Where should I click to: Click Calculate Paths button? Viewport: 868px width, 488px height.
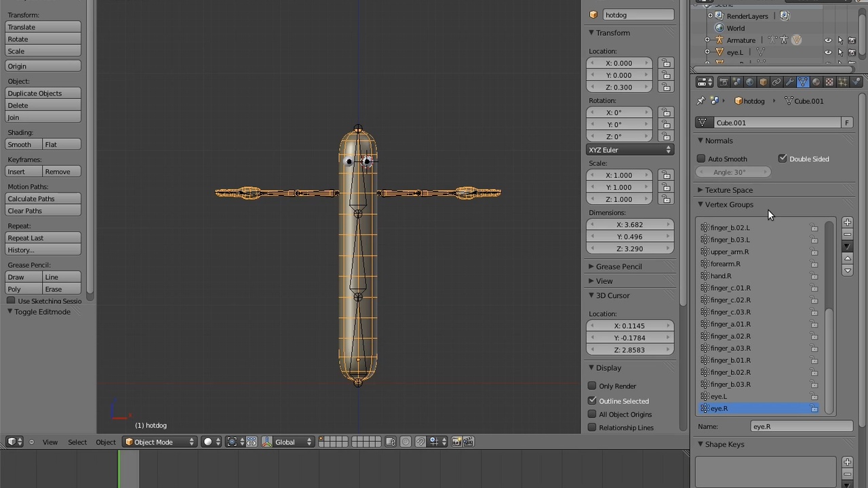pyautogui.click(x=43, y=199)
